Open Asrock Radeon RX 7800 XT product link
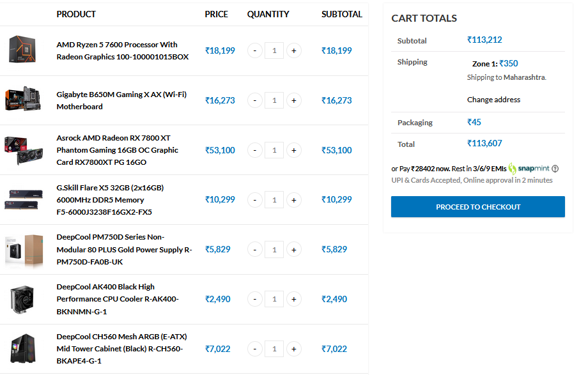The image size is (588, 375). click(x=118, y=150)
